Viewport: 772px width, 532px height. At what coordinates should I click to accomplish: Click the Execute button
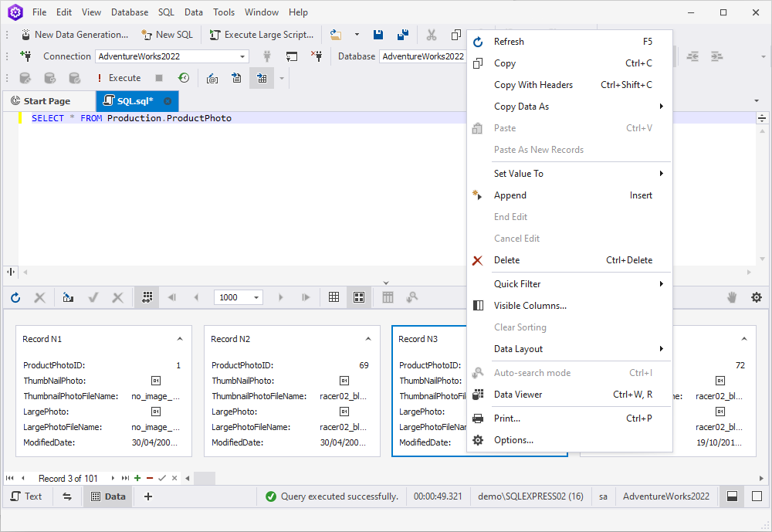119,78
